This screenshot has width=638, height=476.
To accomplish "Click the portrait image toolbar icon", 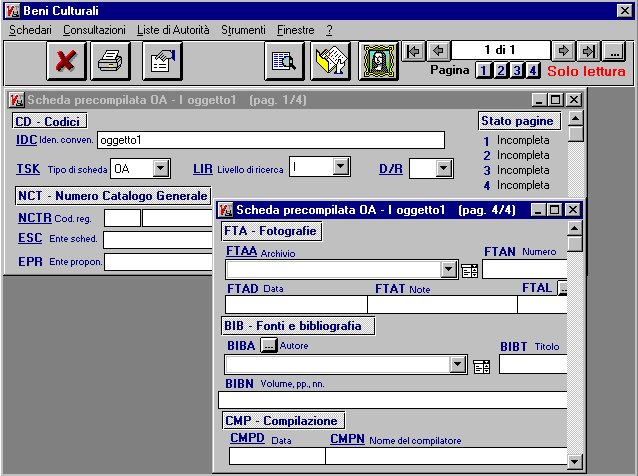I will (x=378, y=62).
